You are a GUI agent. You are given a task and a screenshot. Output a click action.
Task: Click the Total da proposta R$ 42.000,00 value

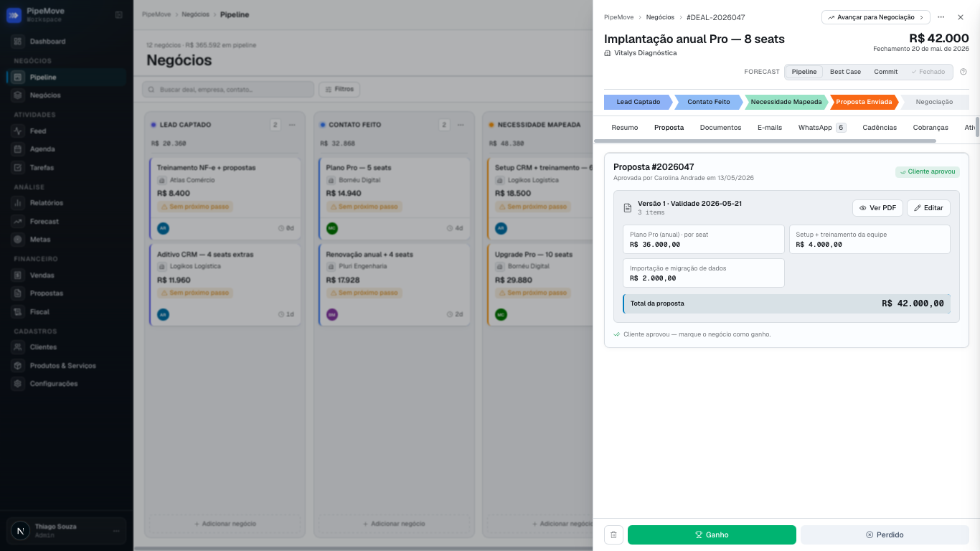(x=913, y=303)
